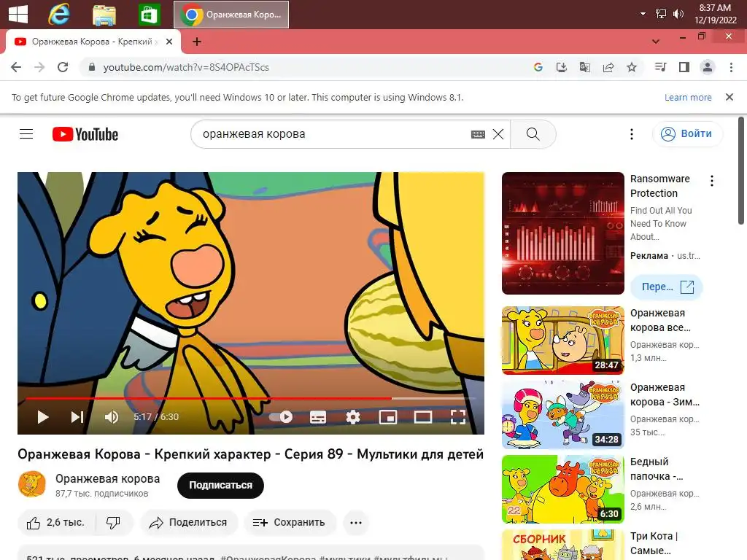The image size is (747, 560).
Task: Go back in Chrome
Action: (x=16, y=67)
